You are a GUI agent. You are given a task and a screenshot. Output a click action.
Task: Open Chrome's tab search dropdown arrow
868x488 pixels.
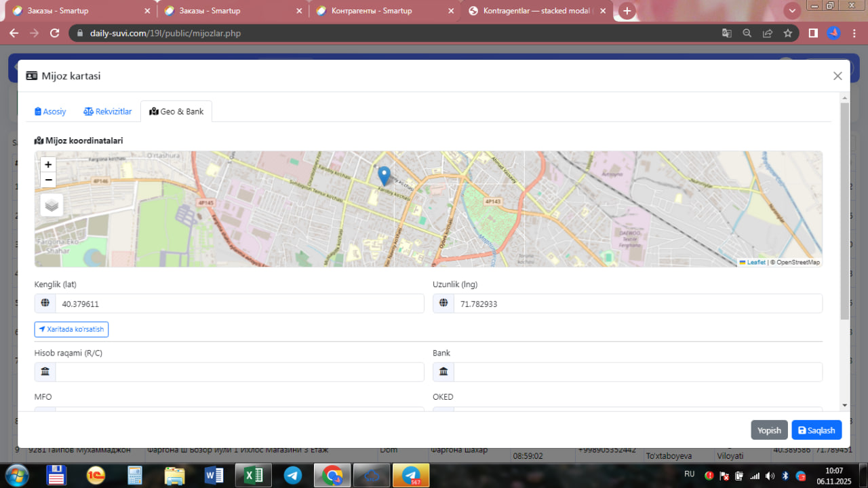[x=792, y=11]
